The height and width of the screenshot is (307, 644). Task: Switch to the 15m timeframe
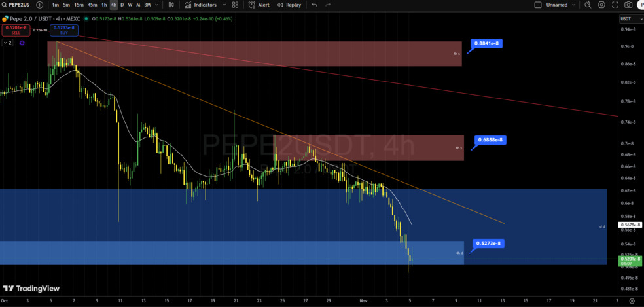pos(79,5)
